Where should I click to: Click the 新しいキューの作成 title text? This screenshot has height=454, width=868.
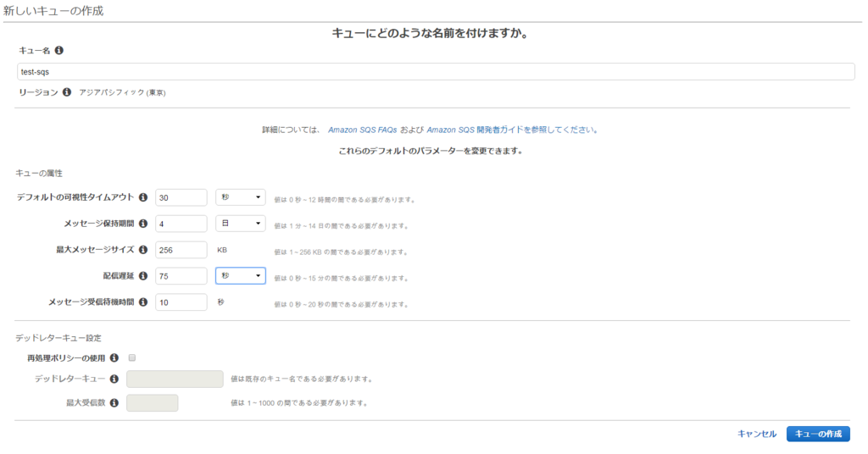(53, 11)
